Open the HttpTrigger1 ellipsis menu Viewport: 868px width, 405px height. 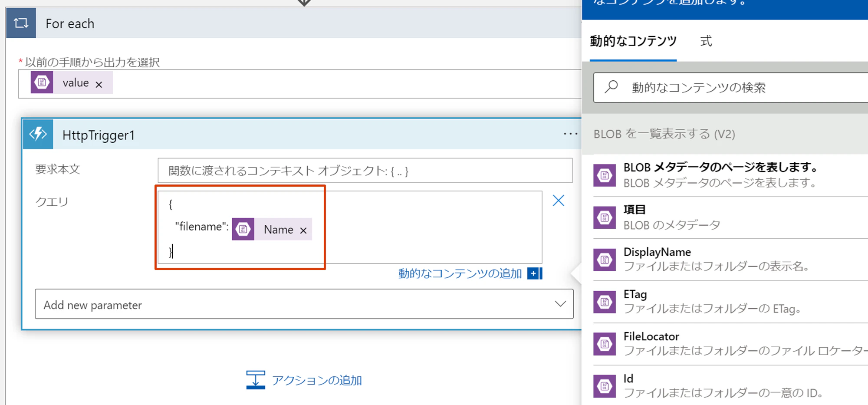(570, 134)
